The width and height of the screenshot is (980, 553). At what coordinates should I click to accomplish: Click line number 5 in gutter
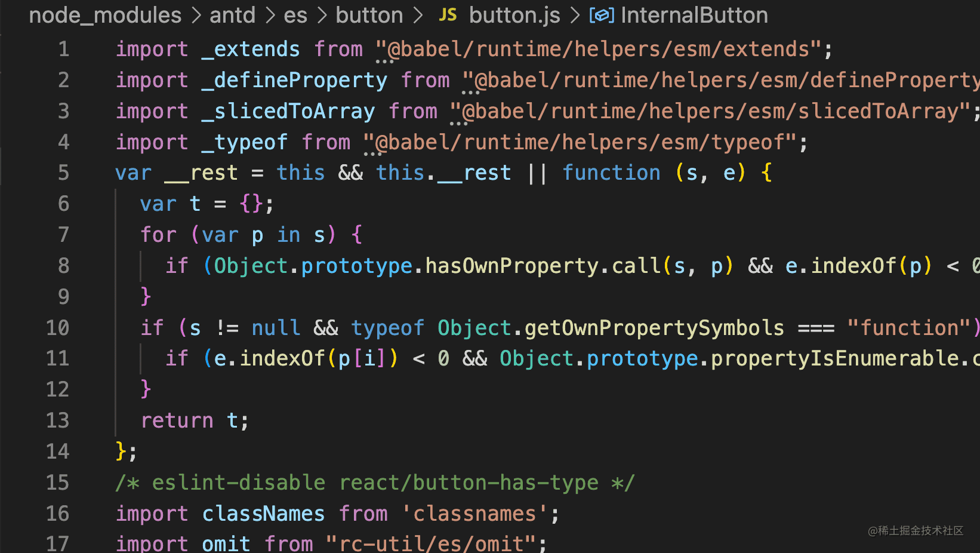click(63, 173)
